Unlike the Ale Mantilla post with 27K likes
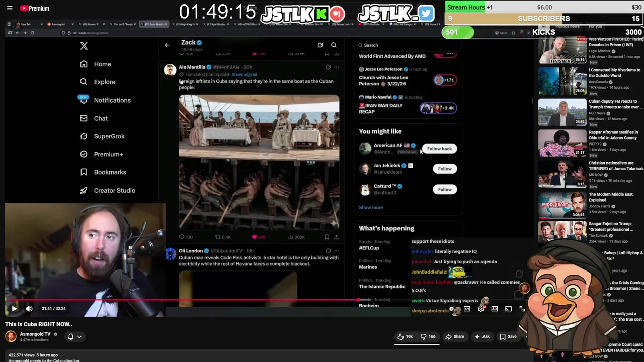Image resolution: width=644 pixels, height=362 pixels. click(x=258, y=237)
